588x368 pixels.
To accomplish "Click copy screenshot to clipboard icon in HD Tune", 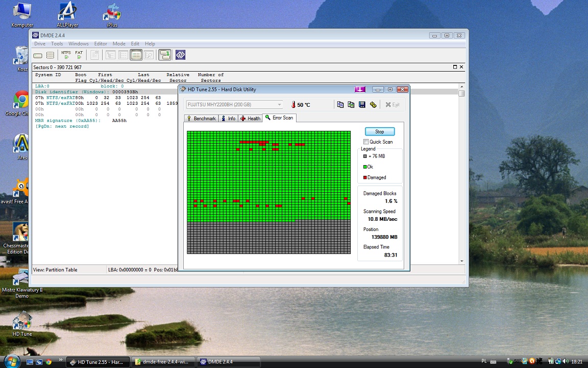I will 351,104.
